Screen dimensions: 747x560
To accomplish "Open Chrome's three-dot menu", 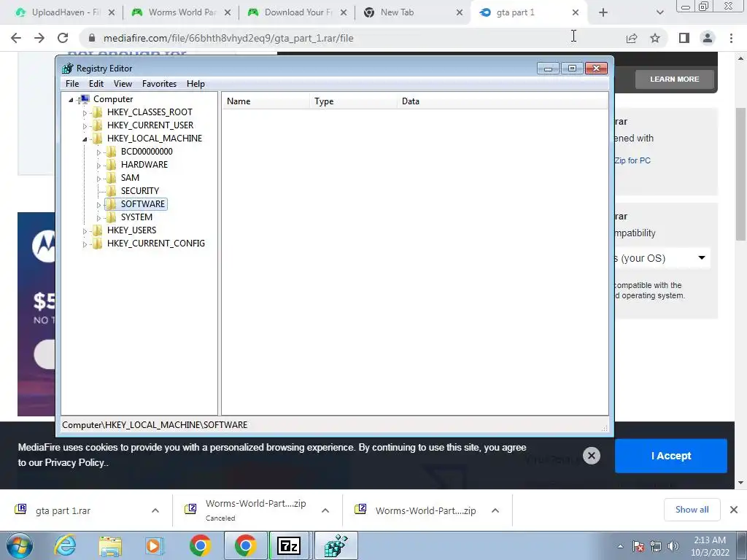I will tap(731, 38).
